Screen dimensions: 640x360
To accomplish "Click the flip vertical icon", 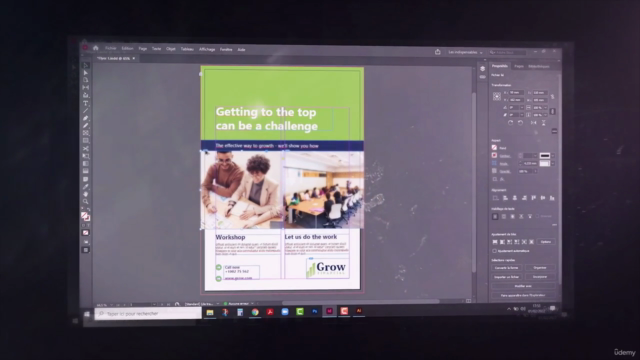I will tap(544, 122).
